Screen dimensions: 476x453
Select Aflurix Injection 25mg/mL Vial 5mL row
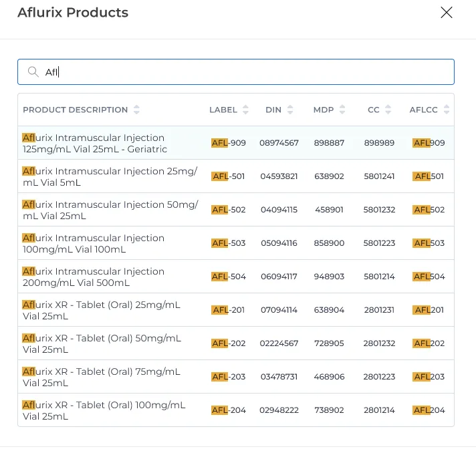(236, 176)
